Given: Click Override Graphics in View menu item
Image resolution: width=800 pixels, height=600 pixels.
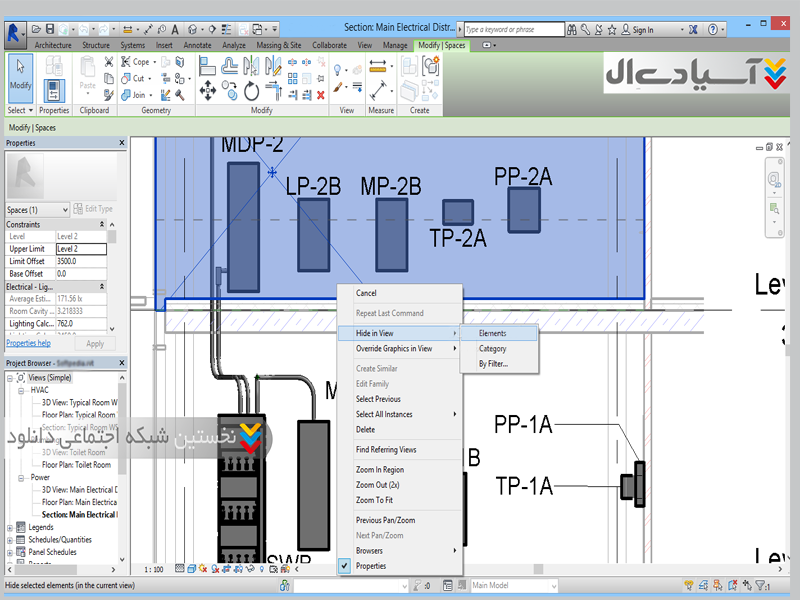Looking at the screenshot, I should (x=394, y=349).
